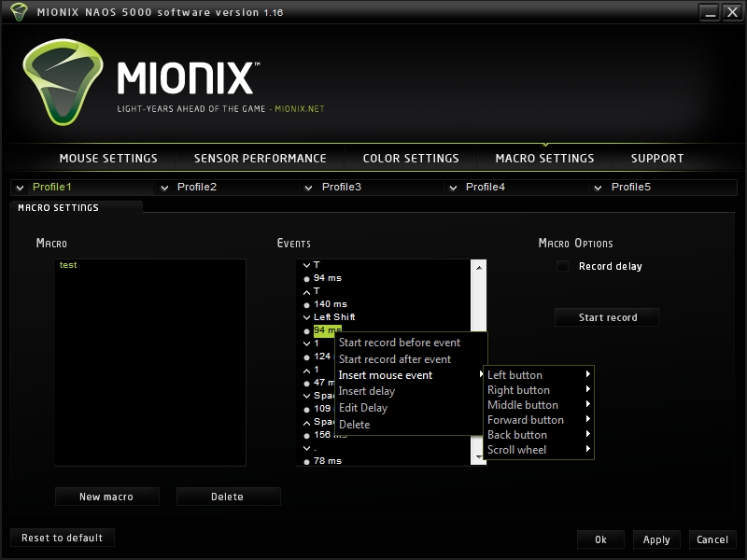The height and width of the screenshot is (560, 747).
Task: Select the Macro Settings tab
Action: click(x=544, y=158)
